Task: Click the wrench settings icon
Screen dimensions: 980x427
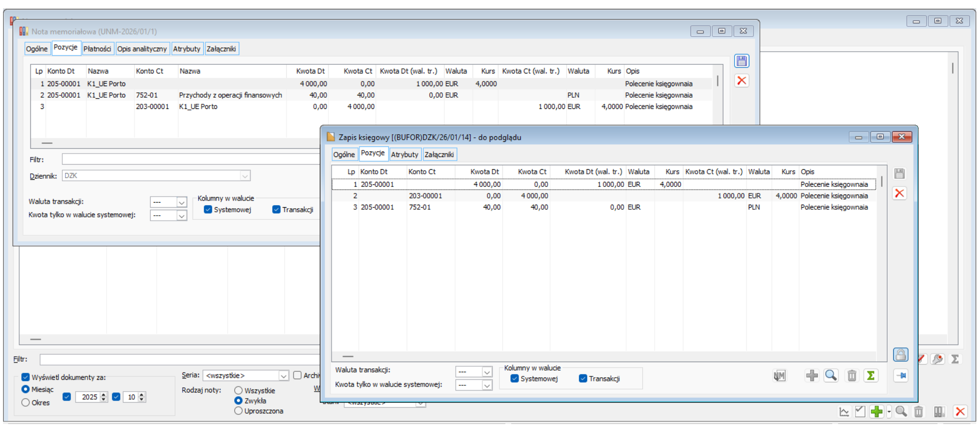Action: tap(938, 359)
